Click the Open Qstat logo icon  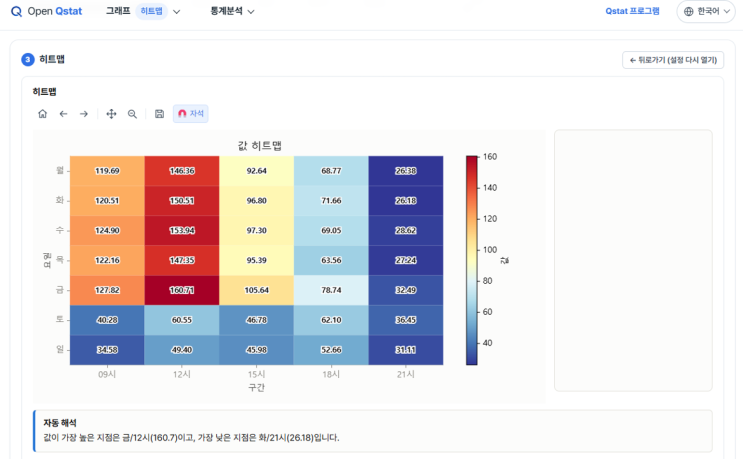pyautogui.click(x=16, y=11)
